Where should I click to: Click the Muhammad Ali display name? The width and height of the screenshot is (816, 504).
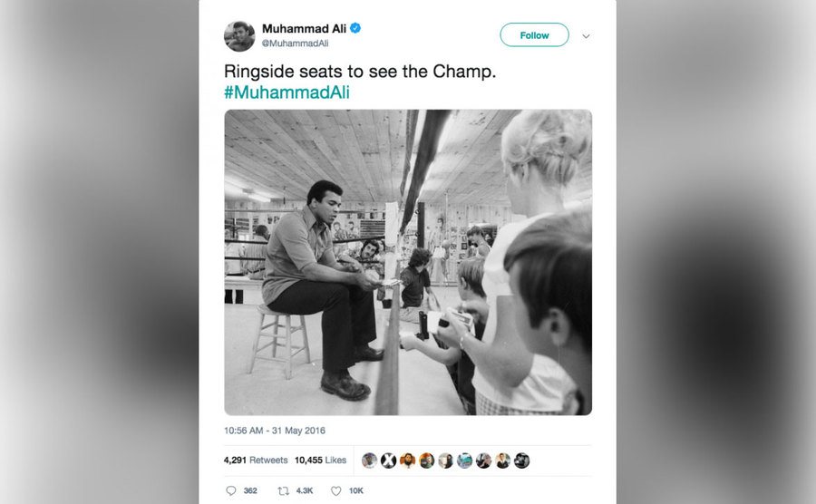click(304, 29)
